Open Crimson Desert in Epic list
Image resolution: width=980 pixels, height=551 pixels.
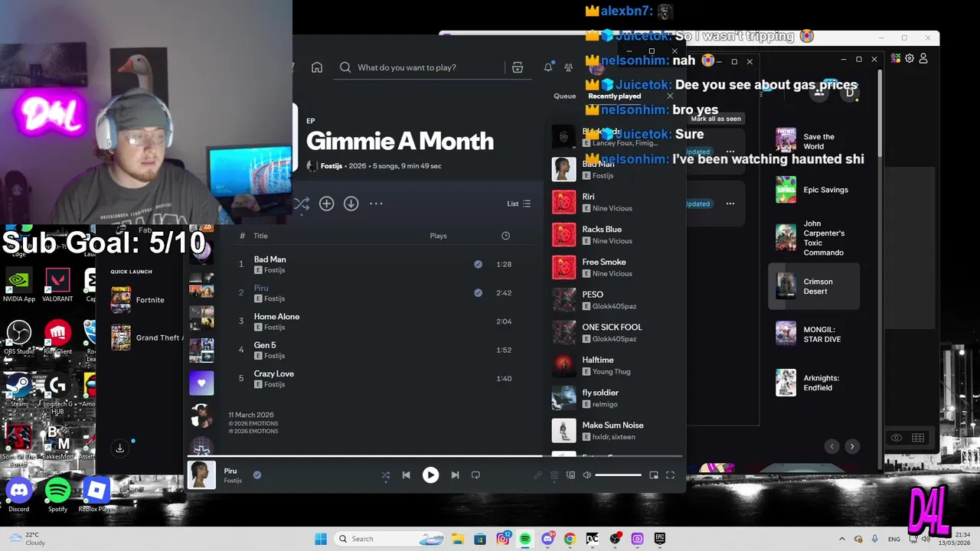tap(814, 286)
